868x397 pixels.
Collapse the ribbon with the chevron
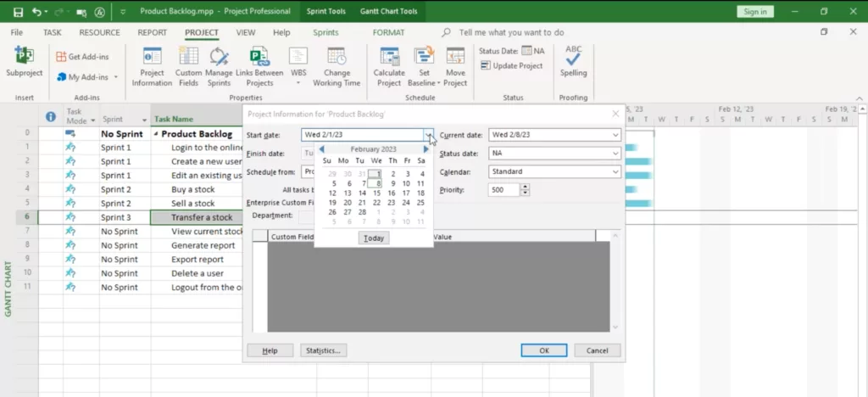860,98
